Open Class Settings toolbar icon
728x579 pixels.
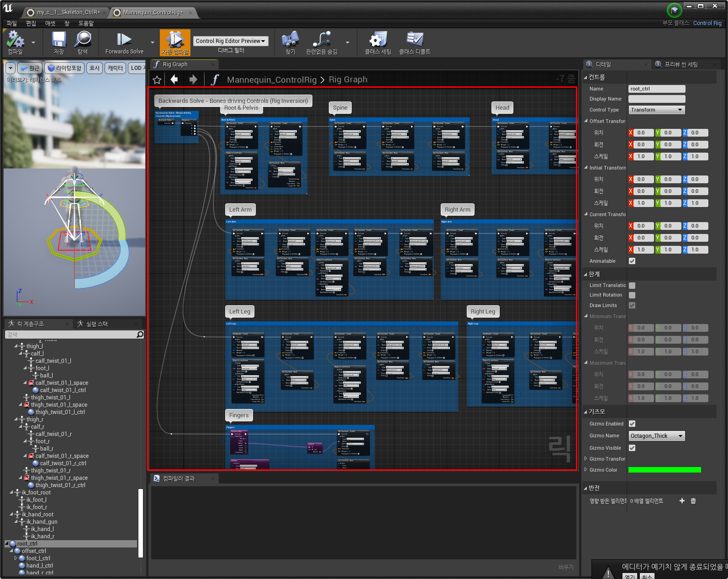pyautogui.click(x=378, y=40)
